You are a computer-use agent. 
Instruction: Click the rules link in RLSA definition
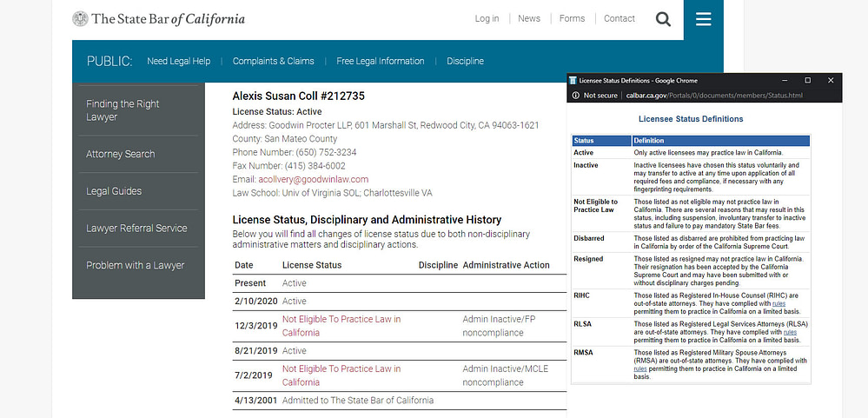[x=790, y=332]
